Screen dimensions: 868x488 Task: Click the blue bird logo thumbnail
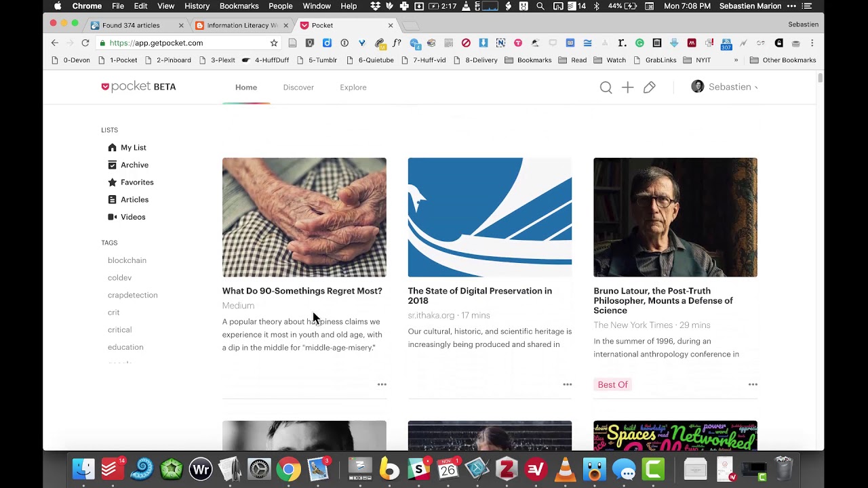pyautogui.click(x=490, y=217)
